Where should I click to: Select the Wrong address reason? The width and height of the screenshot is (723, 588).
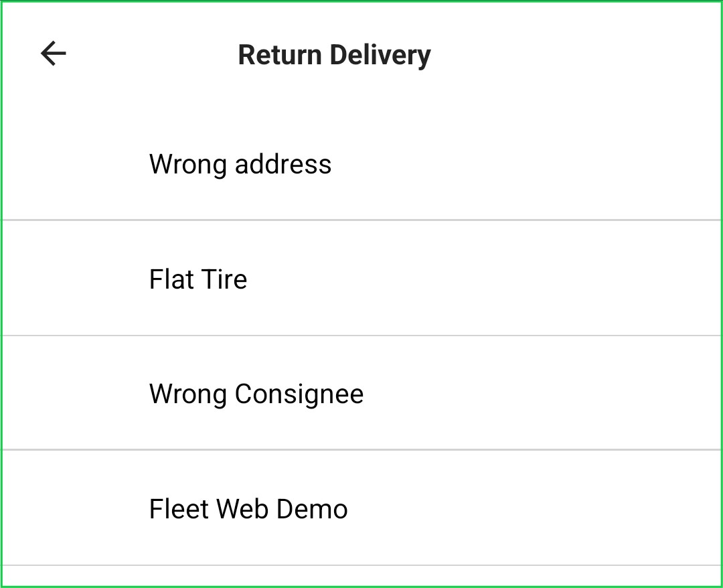(x=240, y=164)
